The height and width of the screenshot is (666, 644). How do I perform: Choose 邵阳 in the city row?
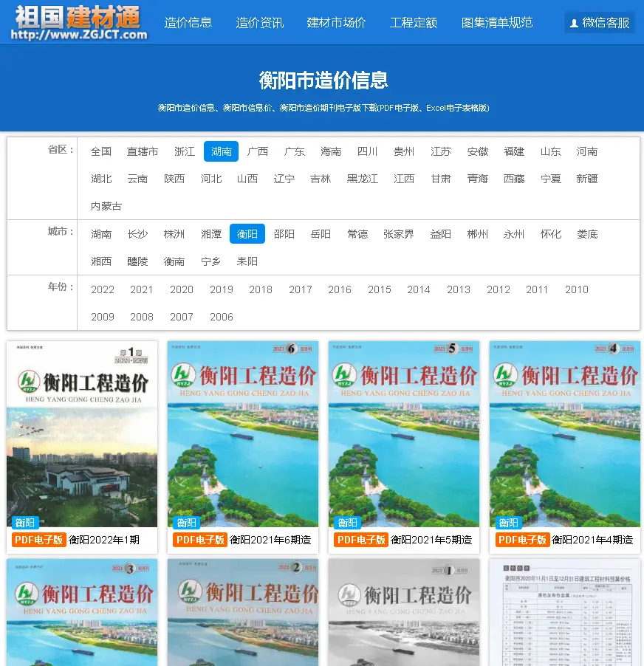(284, 234)
